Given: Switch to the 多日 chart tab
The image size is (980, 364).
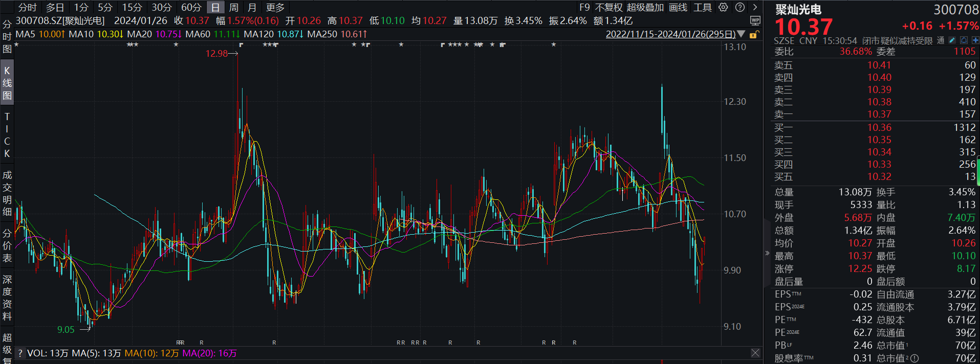Looking at the screenshot, I should [55, 7].
